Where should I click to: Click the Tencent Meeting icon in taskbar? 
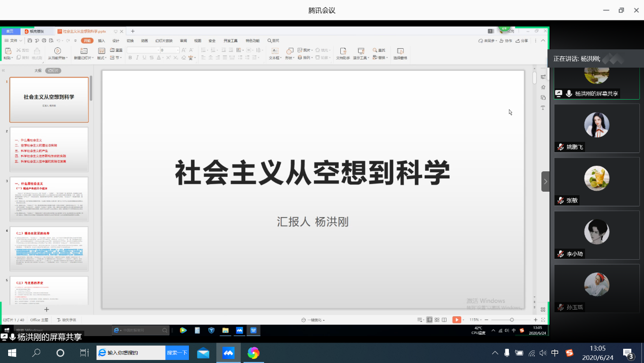pyautogui.click(x=228, y=353)
